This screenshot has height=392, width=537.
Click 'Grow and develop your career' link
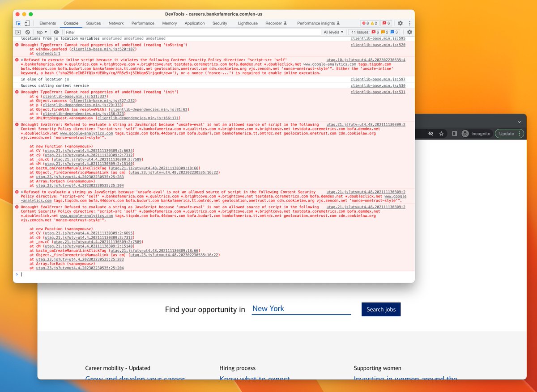tap(135, 379)
